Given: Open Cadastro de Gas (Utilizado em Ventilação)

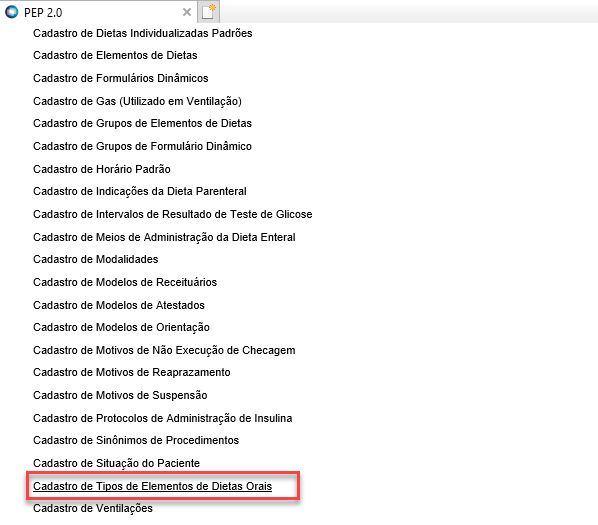Looking at the screenshot, I should point(137,101).
